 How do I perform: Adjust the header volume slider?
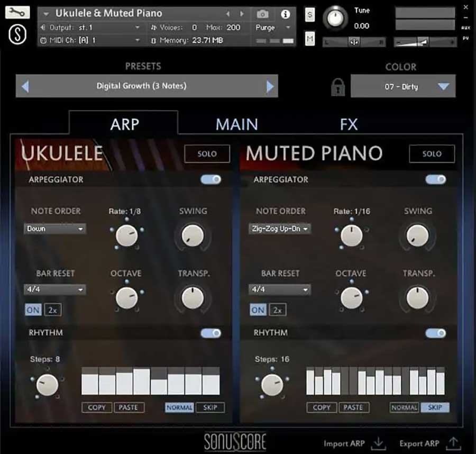click(425, 42)
